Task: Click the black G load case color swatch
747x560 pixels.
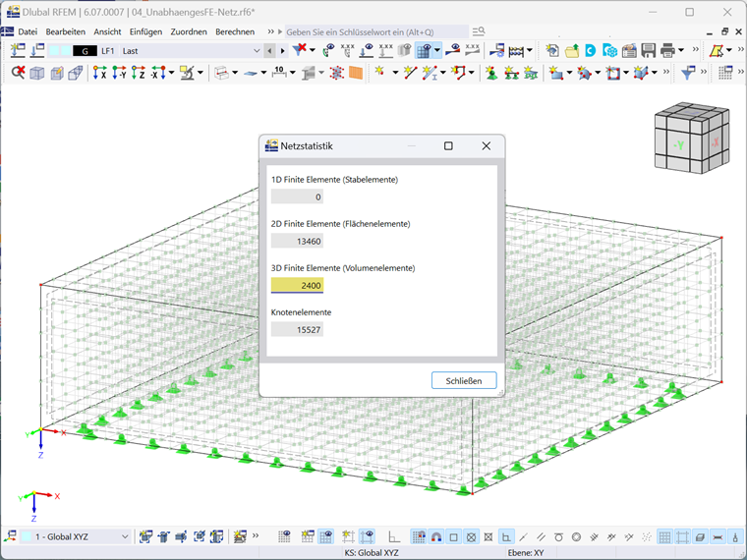Action: [x=85, y=50]
